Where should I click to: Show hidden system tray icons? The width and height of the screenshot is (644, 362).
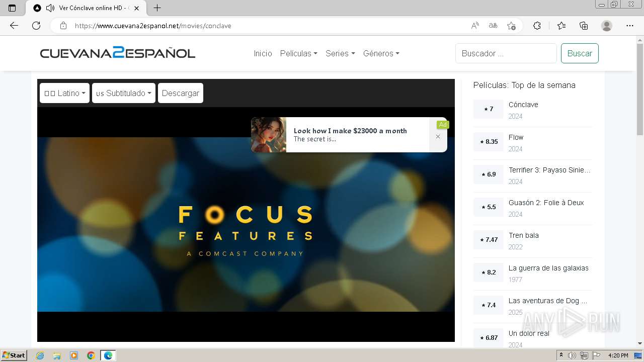point(561,355)
